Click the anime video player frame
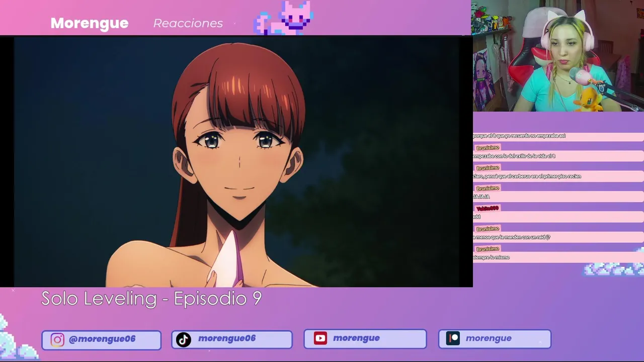Image resolution: width=644 pixels, height=362 pixels. (236, 161)
